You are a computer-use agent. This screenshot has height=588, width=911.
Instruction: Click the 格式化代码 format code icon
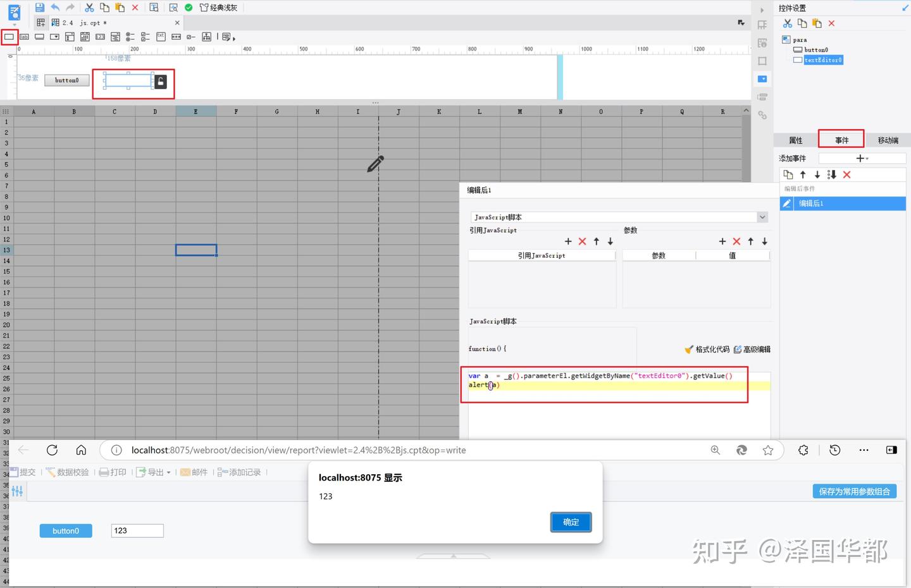689,349
